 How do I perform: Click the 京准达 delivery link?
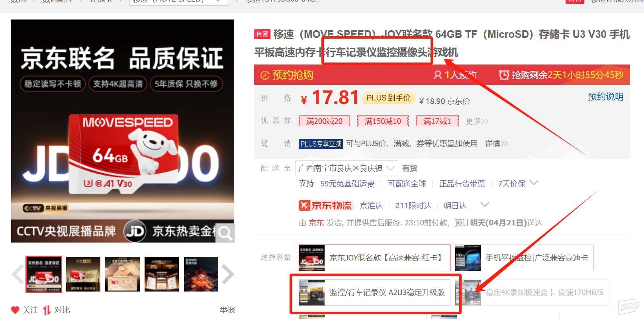pyautogui.click(x=371, y=205)
